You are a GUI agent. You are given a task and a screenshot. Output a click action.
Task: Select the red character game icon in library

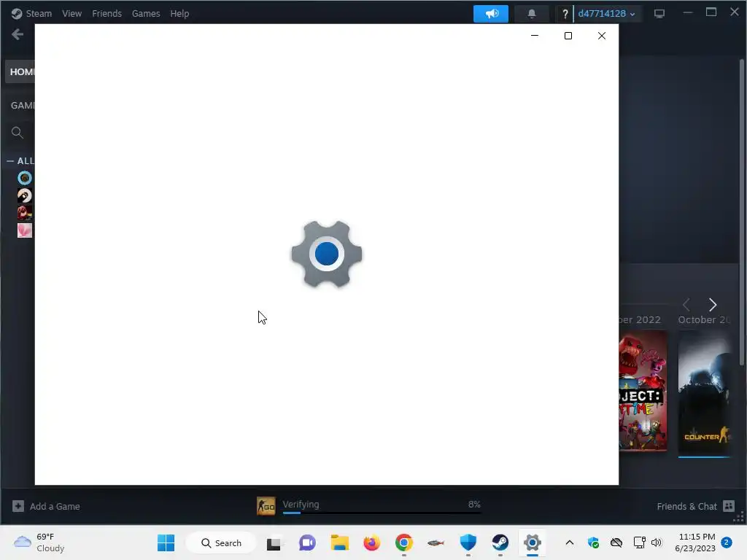25,213
